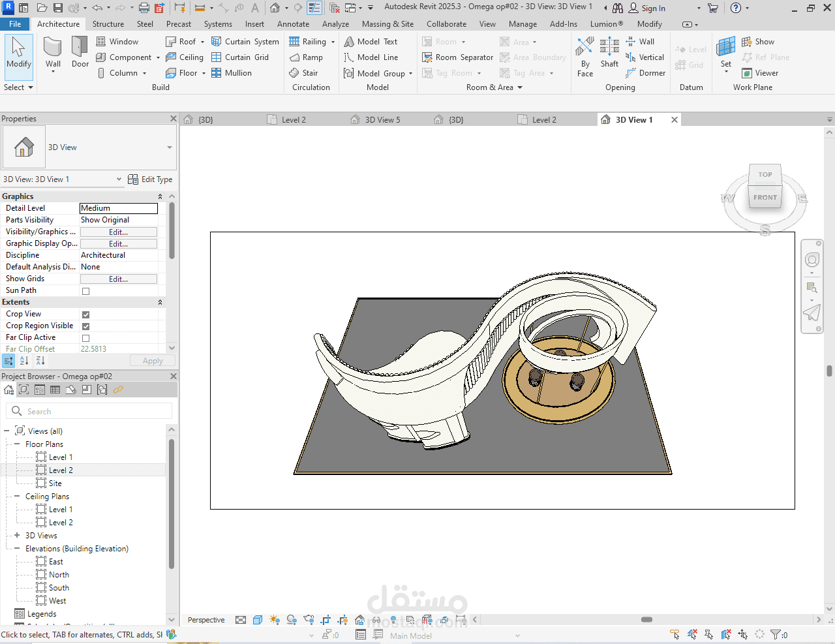835x644 pixels.
Task: Expand the 3D Views tree node
Action: pyautogui.click(x=17, y=536)
